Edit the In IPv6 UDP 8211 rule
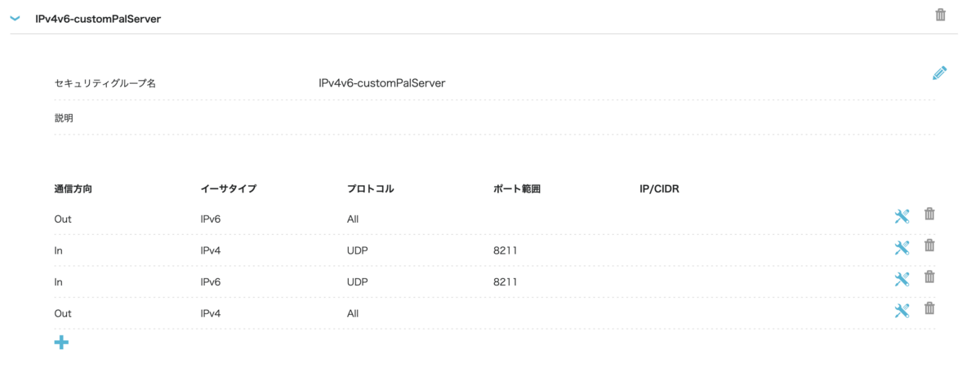Screen dimensions: 980x376 click(902, 279)
